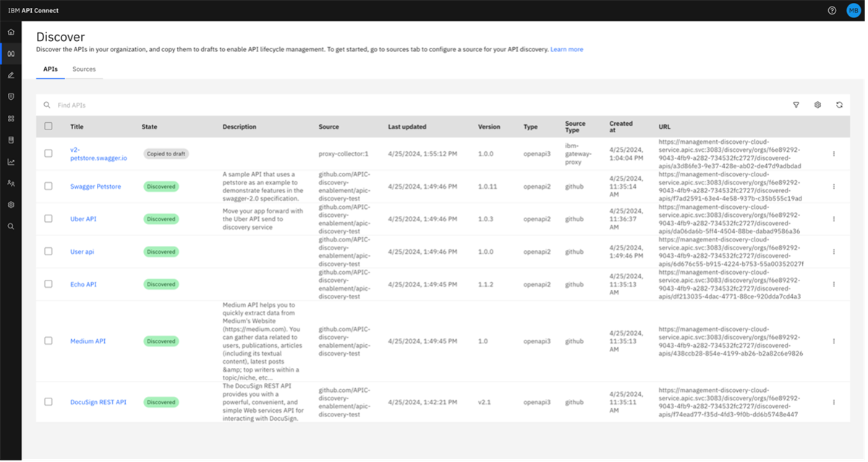Open overflow menu for DocuSign REST API
868x462 pixels.
(x=834, y=402)
